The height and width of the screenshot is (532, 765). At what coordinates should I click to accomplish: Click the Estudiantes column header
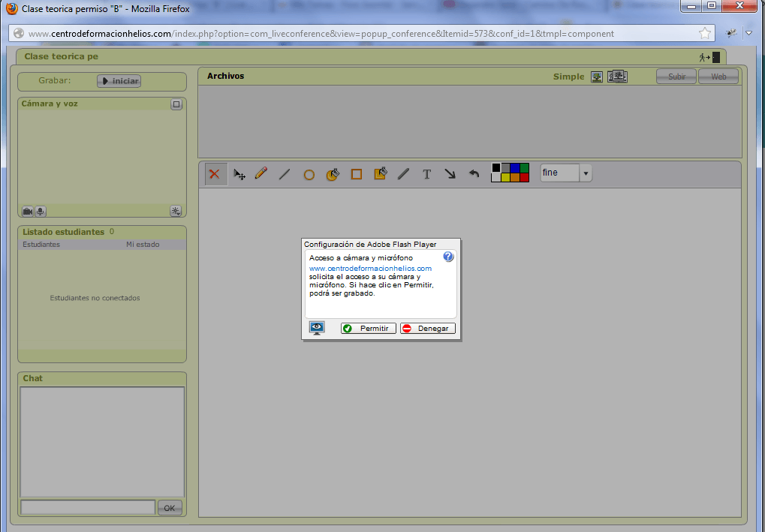pyautogui.click(x=41, y=245)
